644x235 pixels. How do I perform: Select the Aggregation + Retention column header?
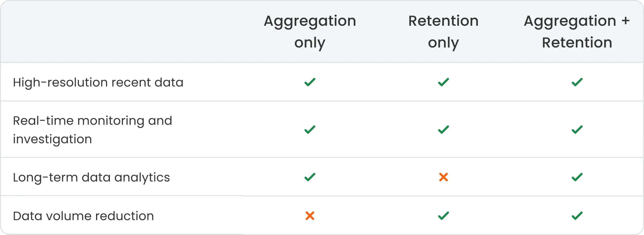(x=577, y=32)
